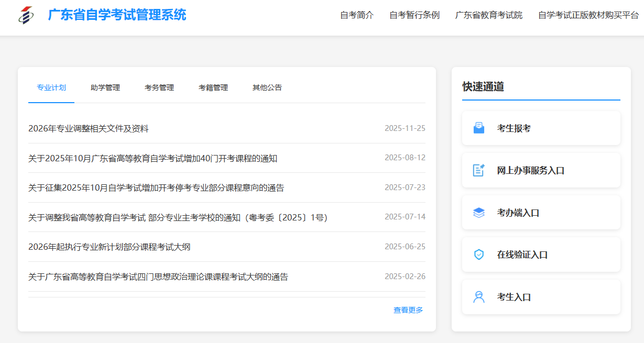Click the 考生报考 envelope icon

click(478, 128)
